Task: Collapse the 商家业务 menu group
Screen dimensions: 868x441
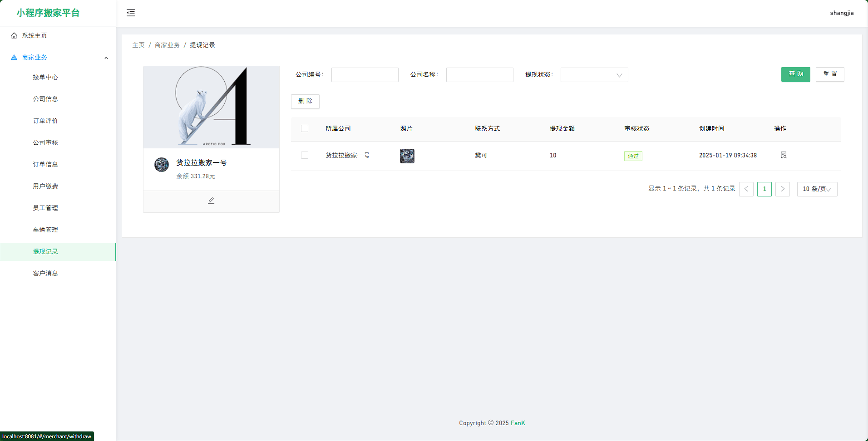Action: 106,58
